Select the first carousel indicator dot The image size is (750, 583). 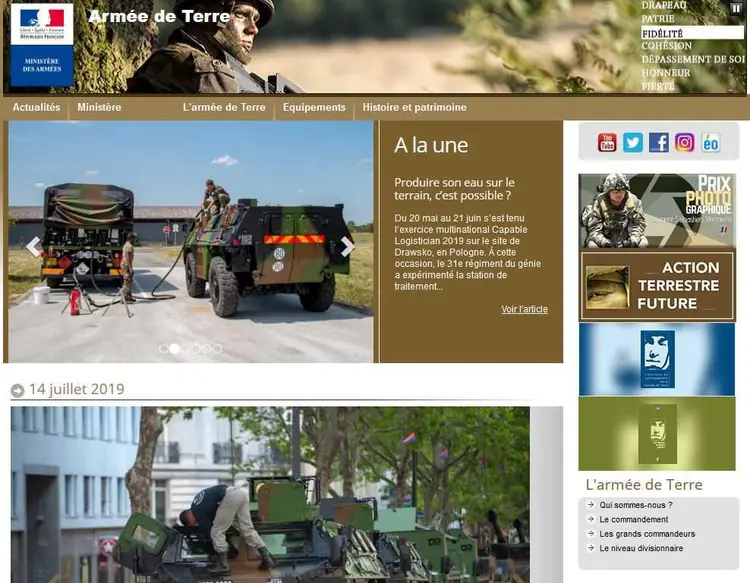pyautogui.click(x=163, y=349)
